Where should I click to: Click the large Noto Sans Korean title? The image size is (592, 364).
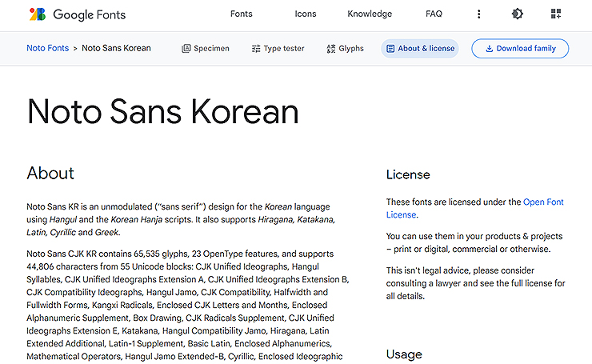(x=162, y=111)
